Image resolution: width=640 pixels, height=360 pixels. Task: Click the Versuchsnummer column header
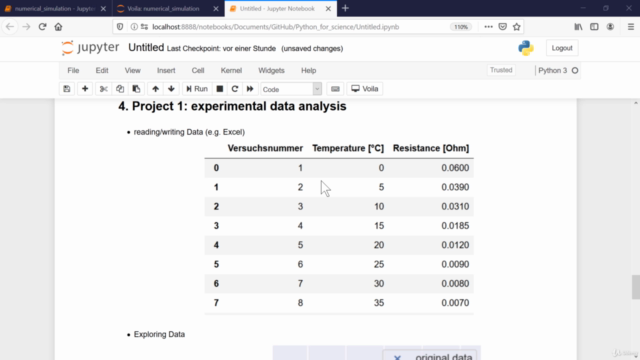coord(265,148)
